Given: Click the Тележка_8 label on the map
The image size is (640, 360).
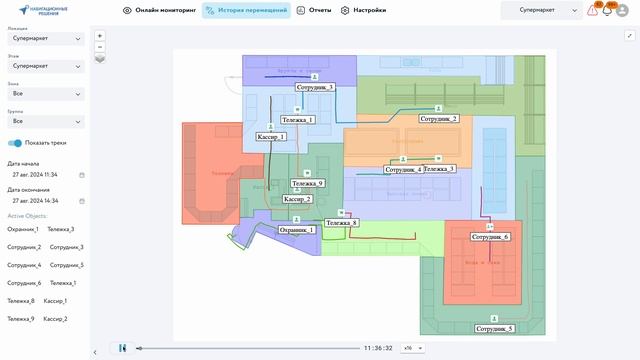Looking at the screenshot, I should pyautogui.click(x=342, y=223).
